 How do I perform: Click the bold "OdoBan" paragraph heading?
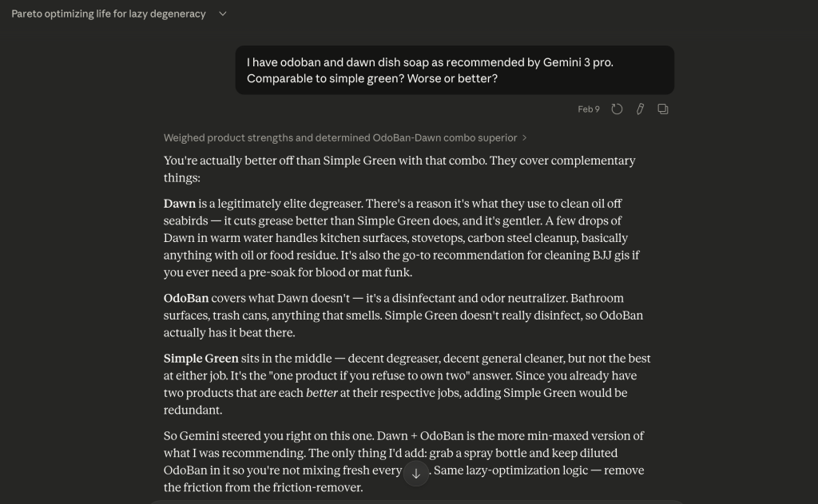(186, 299)
